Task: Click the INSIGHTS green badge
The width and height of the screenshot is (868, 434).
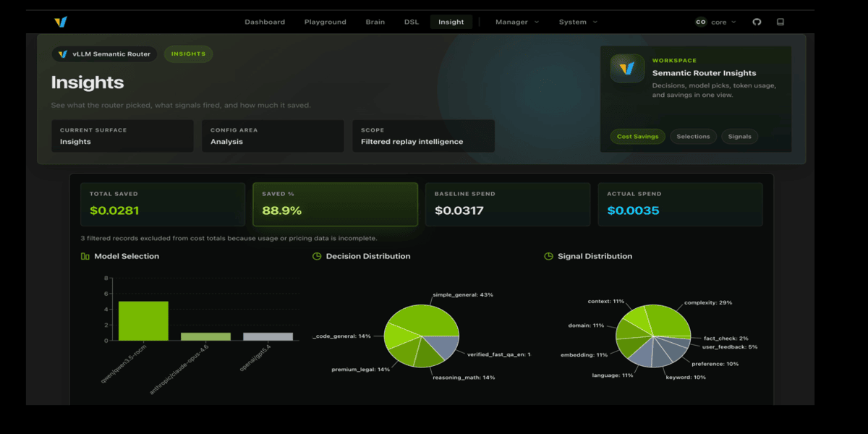Action: [188, 54]
